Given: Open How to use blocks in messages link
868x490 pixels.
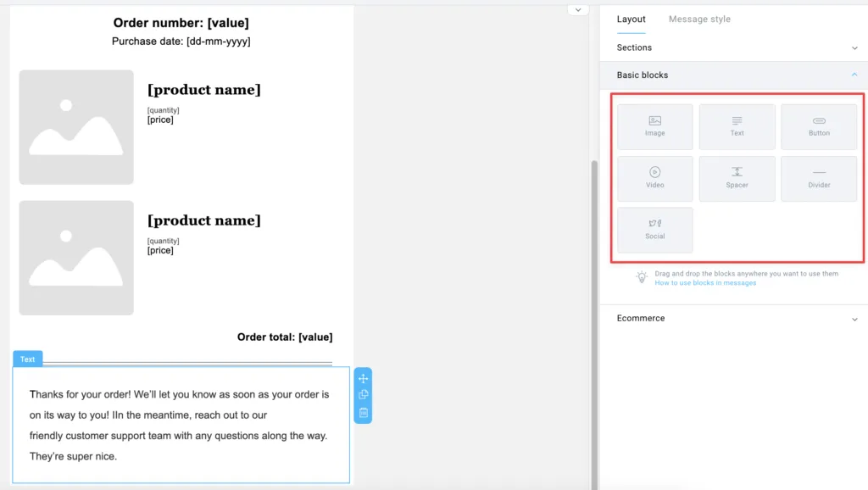Looking at the screenshot, I should pos(705,283).
